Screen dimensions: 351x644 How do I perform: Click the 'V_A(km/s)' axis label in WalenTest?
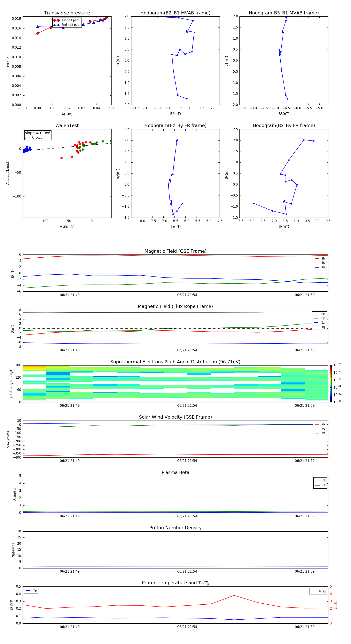67,227
